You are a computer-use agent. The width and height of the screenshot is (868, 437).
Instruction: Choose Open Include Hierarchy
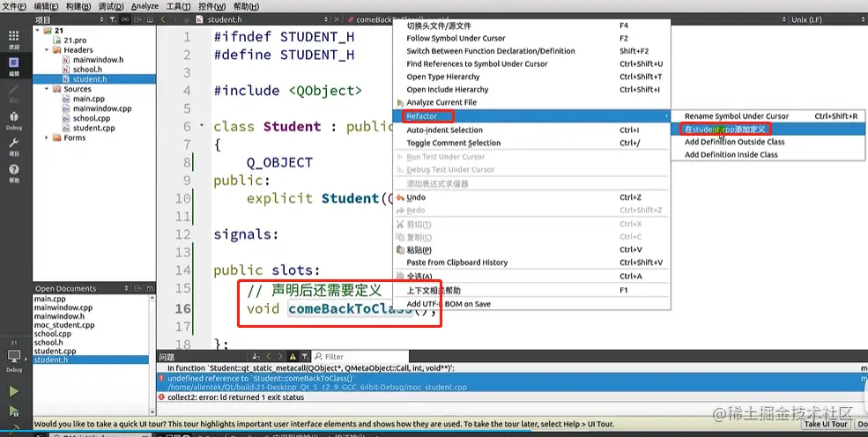(x=532, y=89)
